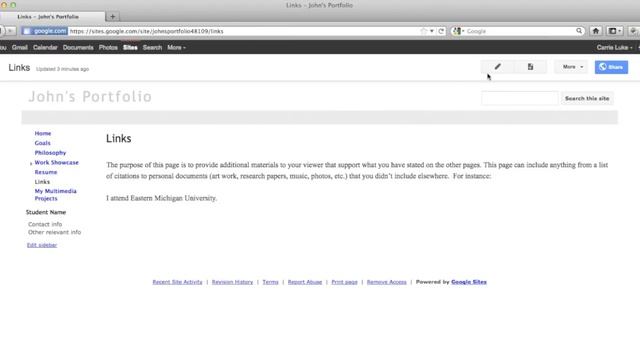Screen dimensions: 640x360
Task: Click the New page document icon
Action: tap(530, 67)
